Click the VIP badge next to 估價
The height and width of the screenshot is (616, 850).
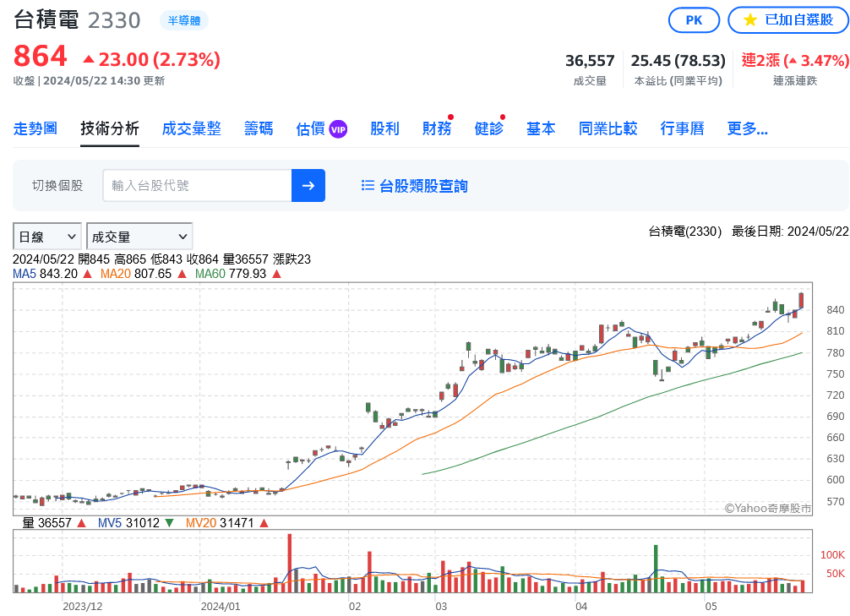(x=338, y=129)
